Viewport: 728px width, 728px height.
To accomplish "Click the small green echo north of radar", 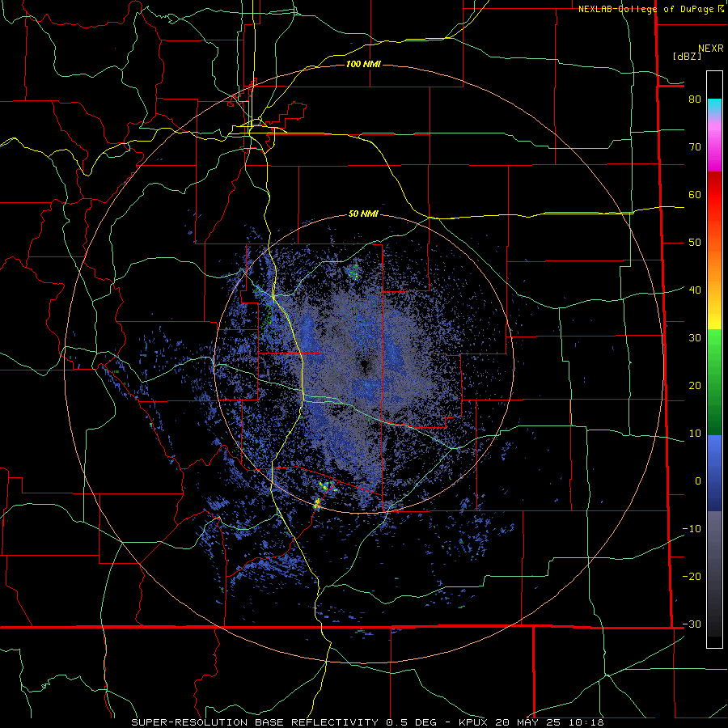I will coord(355,272).
